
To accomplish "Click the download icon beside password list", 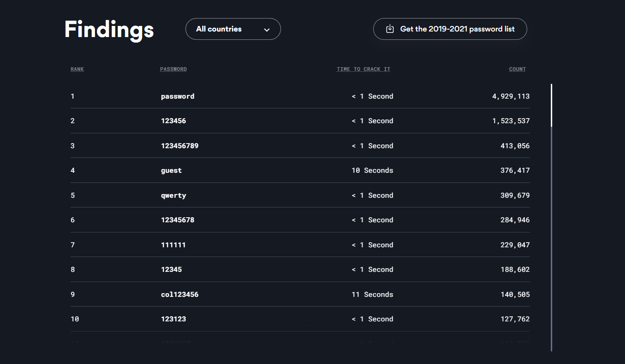I will (x=390, y=29).
